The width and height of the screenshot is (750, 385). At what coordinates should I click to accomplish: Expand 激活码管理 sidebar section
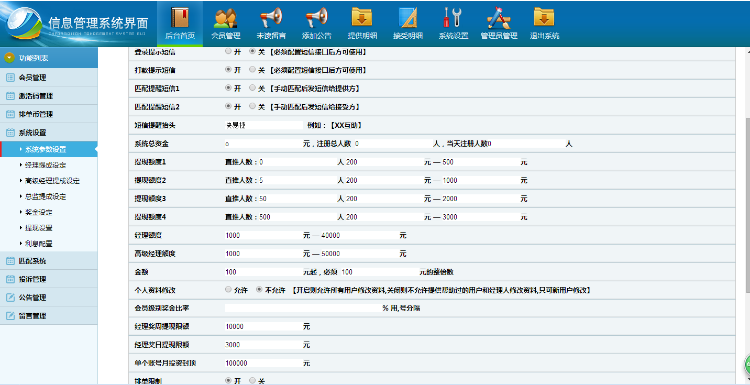(49, 96)
